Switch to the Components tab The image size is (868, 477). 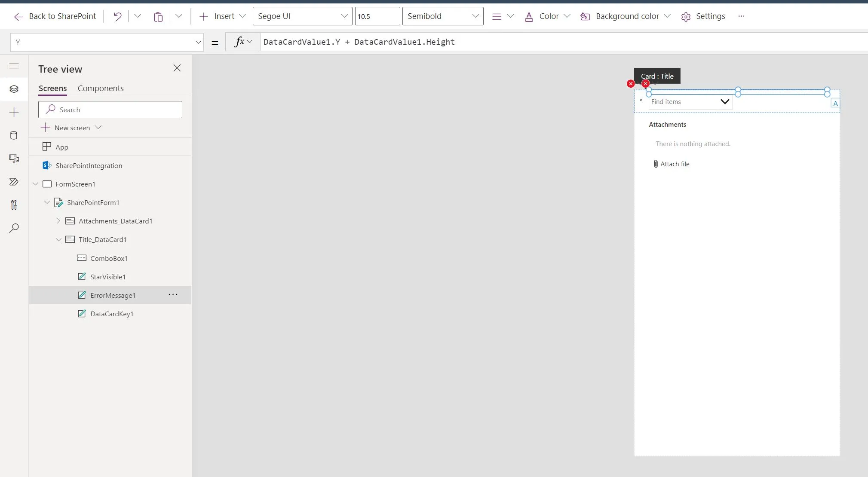coord(100,88)
